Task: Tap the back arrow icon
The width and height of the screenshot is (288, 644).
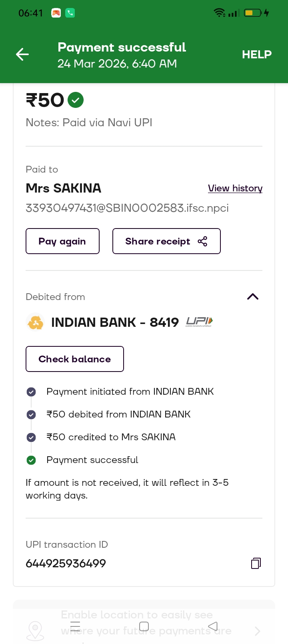Action: click(x=22, y=54)
